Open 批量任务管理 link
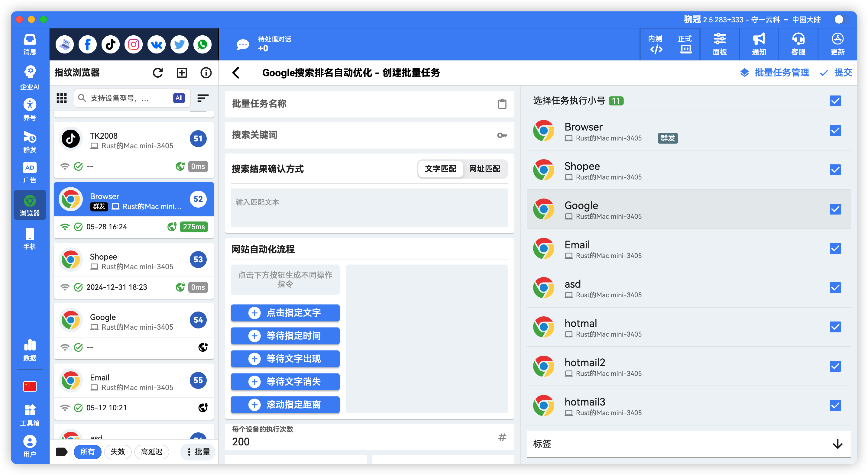 click(774, 73)
